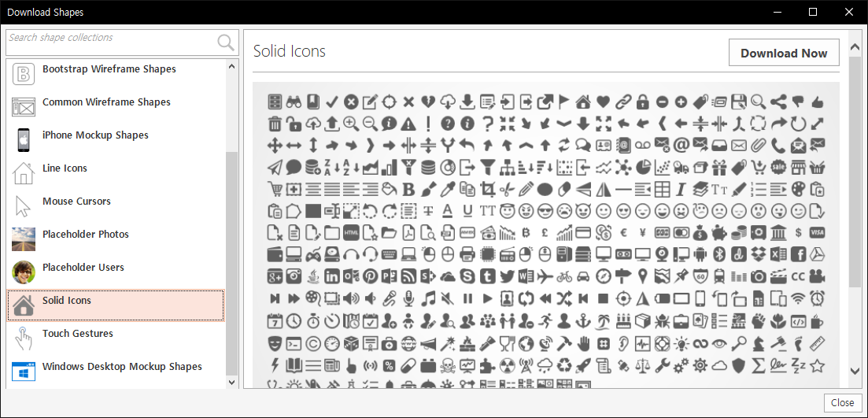This screenshot has height=418, width=868.
Task: Click the Windows desktop window icon in list
Action: (x=24, y=372)
